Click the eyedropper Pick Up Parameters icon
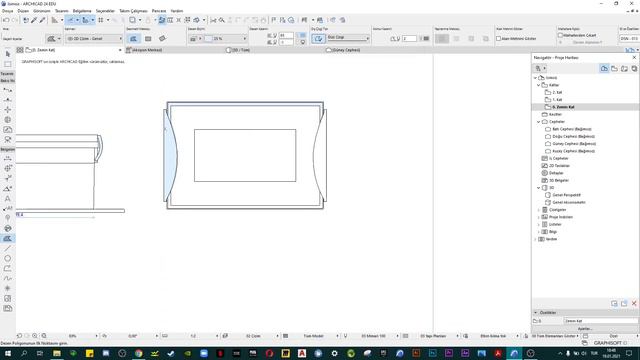The image size is (640, 360). click(x=34, y=20)
